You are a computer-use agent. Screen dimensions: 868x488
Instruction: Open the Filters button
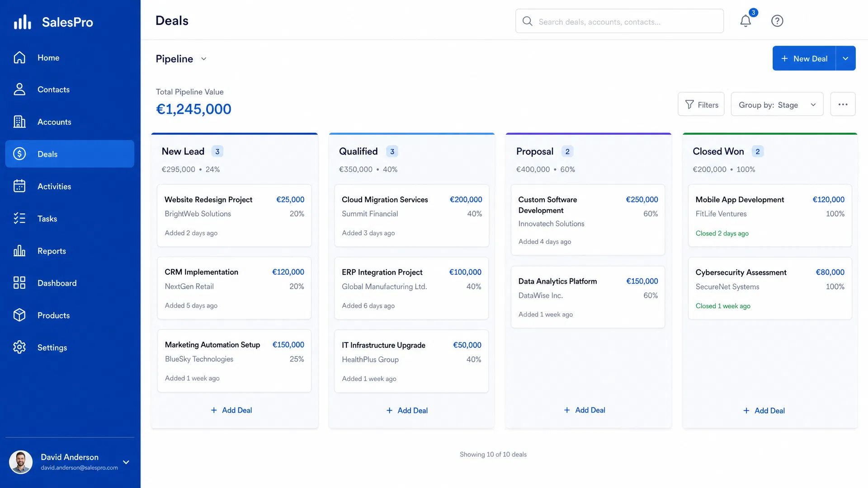(x=701, y=104)
